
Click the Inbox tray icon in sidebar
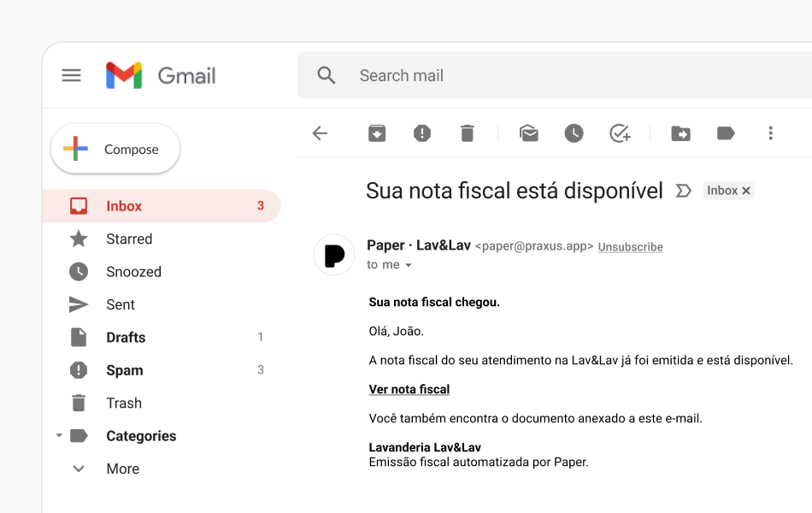point(79,206)
